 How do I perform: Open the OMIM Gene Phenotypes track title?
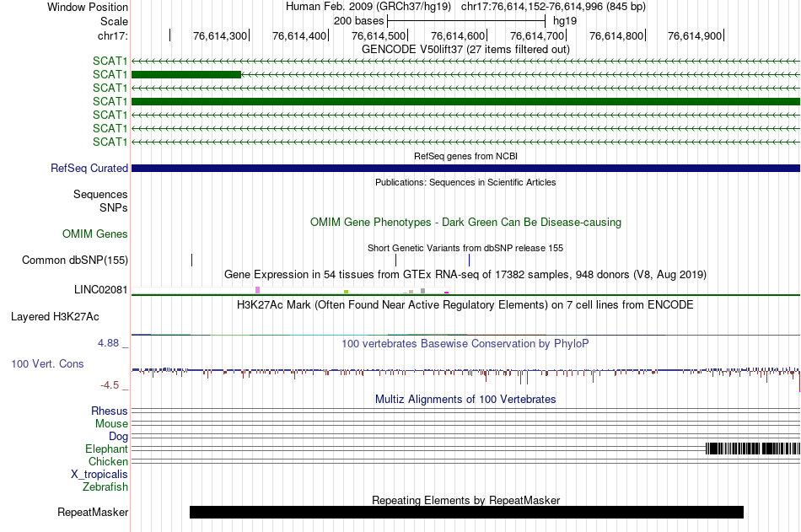point(465,223)
